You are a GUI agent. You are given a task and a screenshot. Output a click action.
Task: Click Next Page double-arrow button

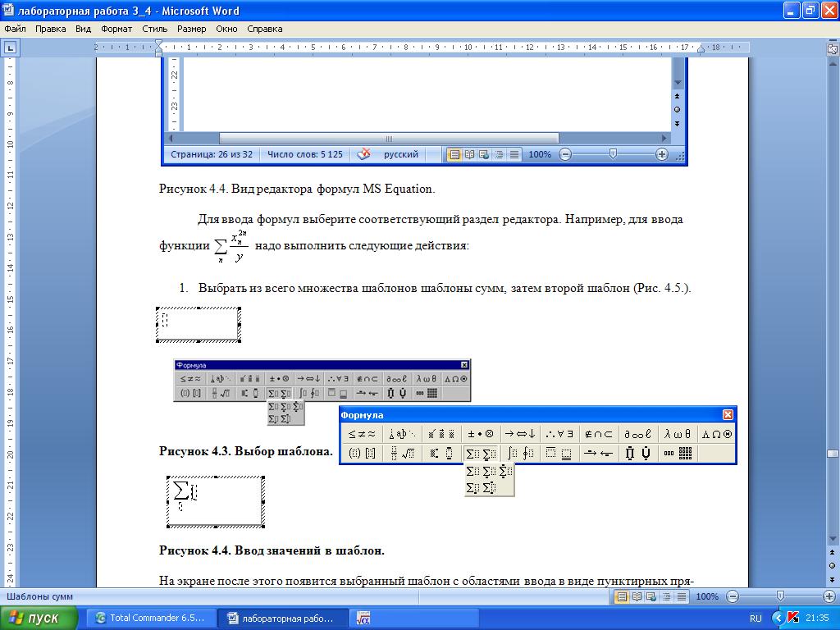(833, 580)
